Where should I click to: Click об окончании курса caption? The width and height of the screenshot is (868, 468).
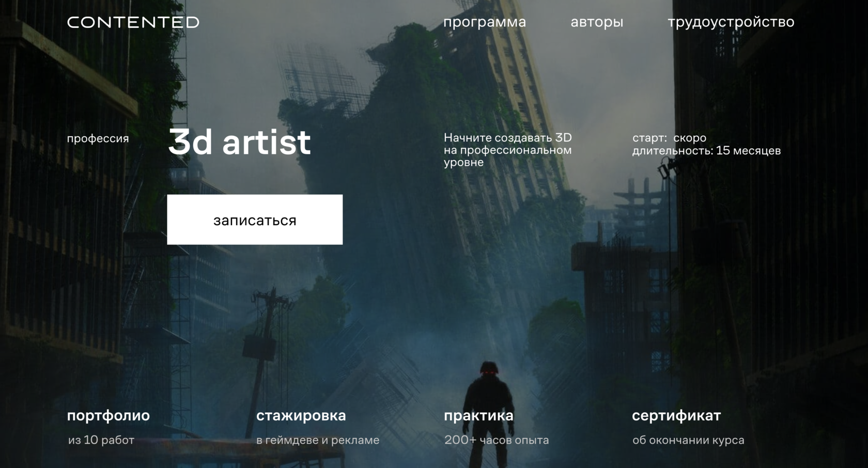688,440
